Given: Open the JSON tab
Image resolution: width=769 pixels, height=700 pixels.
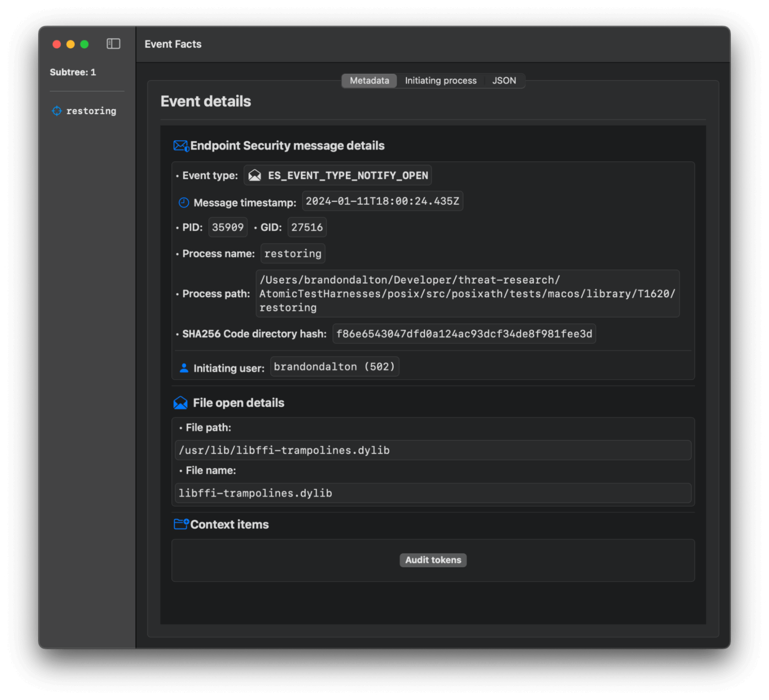Looking at the screenshot, I should 504,81.
